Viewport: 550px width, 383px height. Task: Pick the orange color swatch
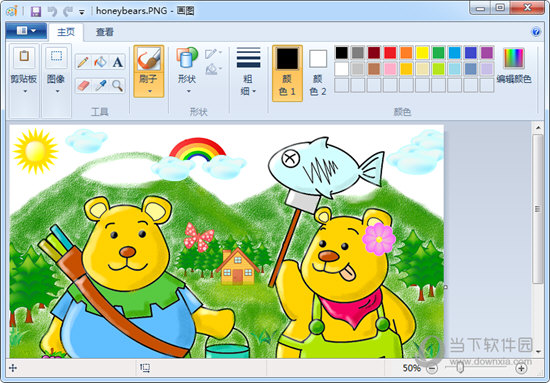(x=406, y=53)
